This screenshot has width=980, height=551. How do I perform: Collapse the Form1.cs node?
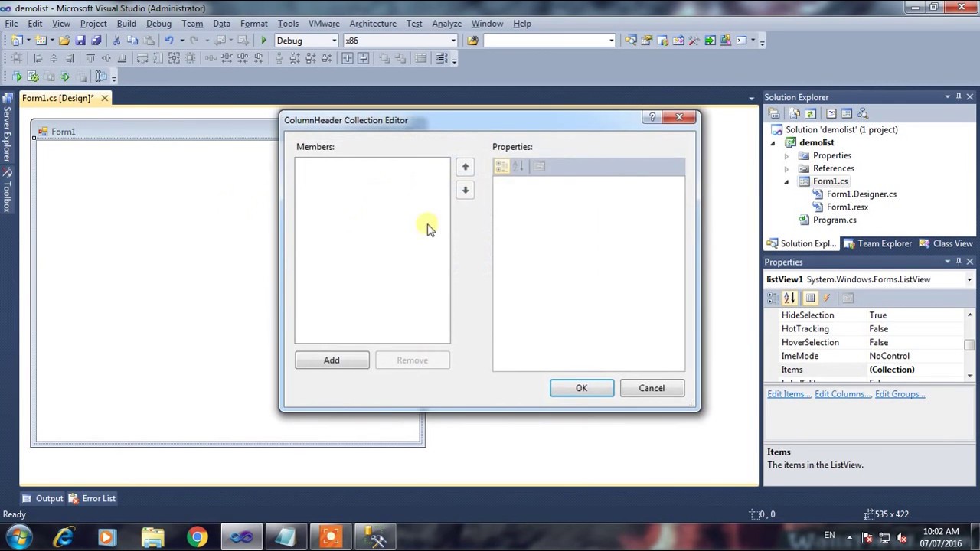coord(786,182)
